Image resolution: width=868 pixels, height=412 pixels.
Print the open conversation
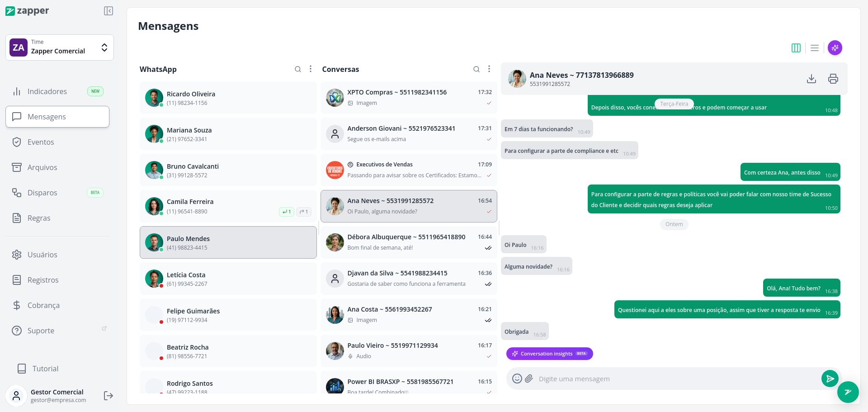point(833,79)
